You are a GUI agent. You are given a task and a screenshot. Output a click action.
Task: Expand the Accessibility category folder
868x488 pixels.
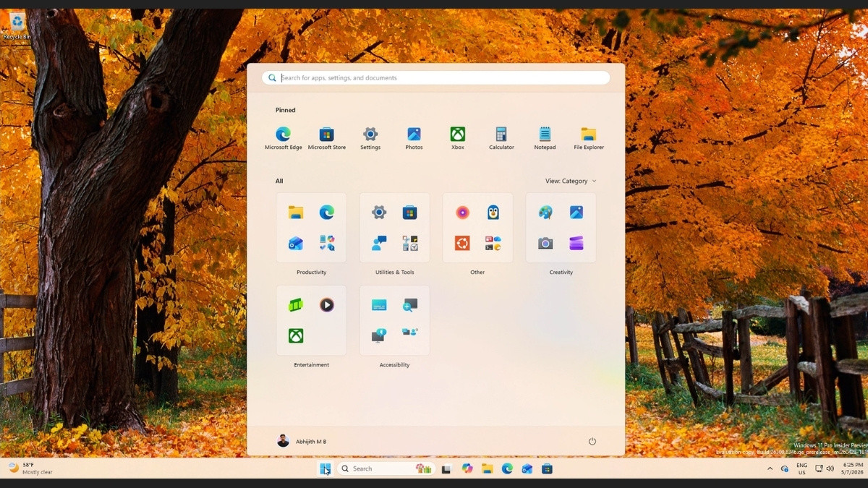[x=394, y=320]
